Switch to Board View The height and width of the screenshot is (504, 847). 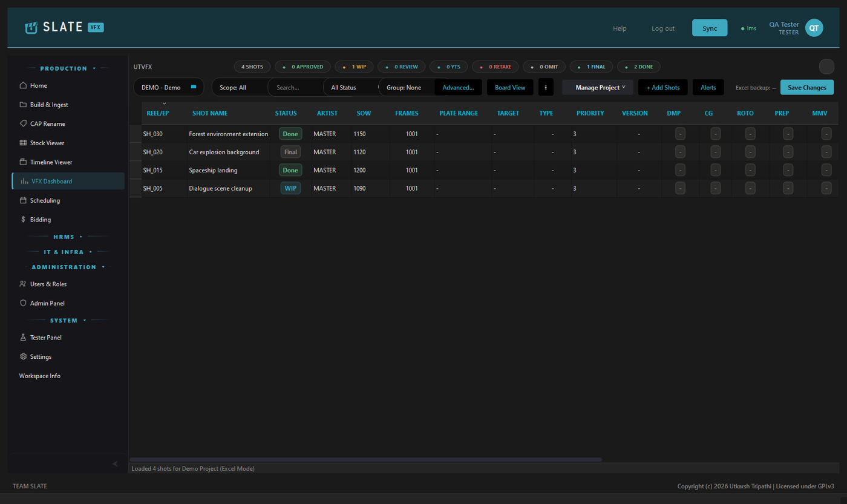coord(510,87)
